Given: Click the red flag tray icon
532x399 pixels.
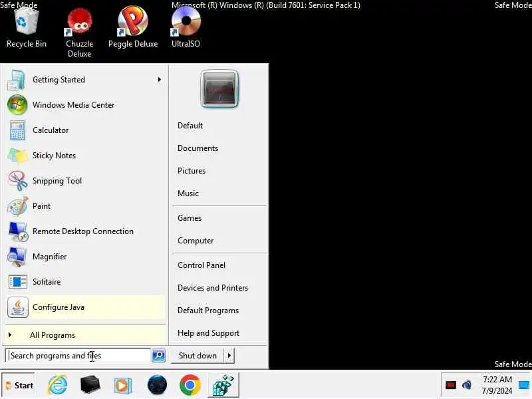Looking at the screenshot, I should click(x=451, y=385).
